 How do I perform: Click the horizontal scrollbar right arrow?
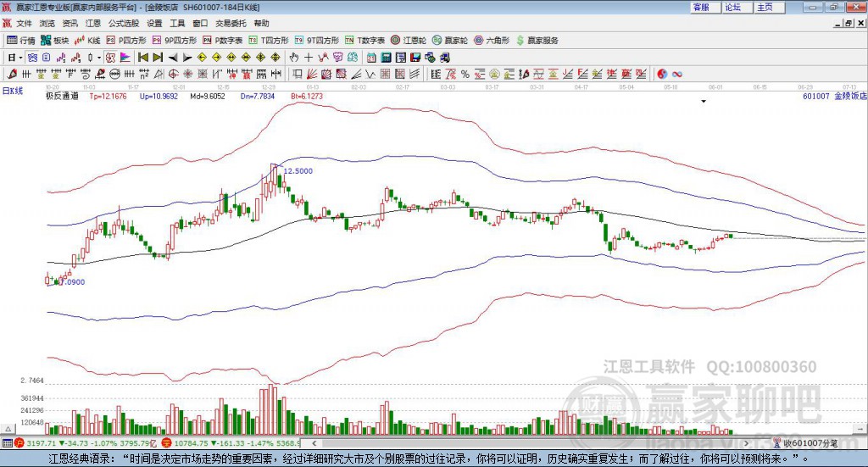click(x=747, y=443)
